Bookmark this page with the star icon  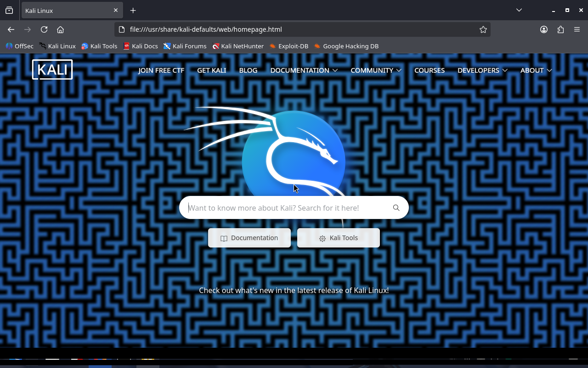pyautogui.click(x=483, y=29)
